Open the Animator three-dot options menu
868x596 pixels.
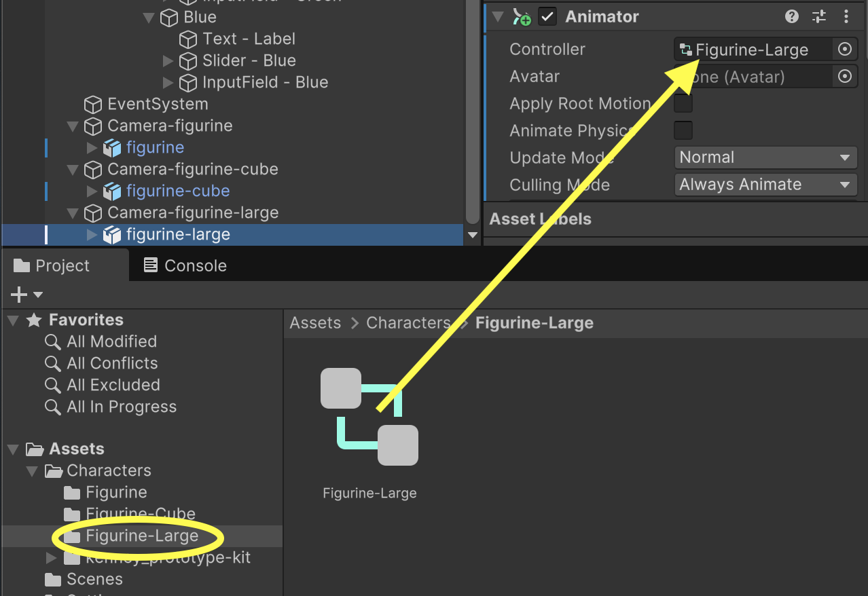coord(846,17)
